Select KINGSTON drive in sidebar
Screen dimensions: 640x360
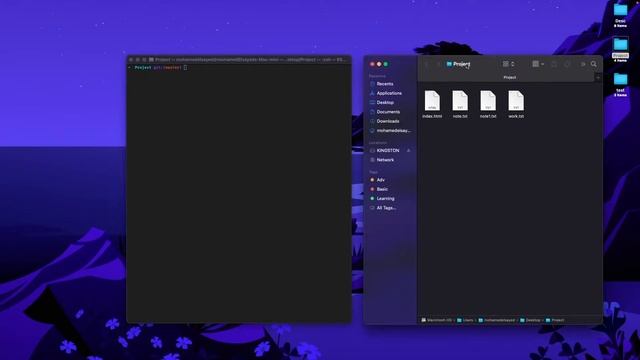point(386,151)
